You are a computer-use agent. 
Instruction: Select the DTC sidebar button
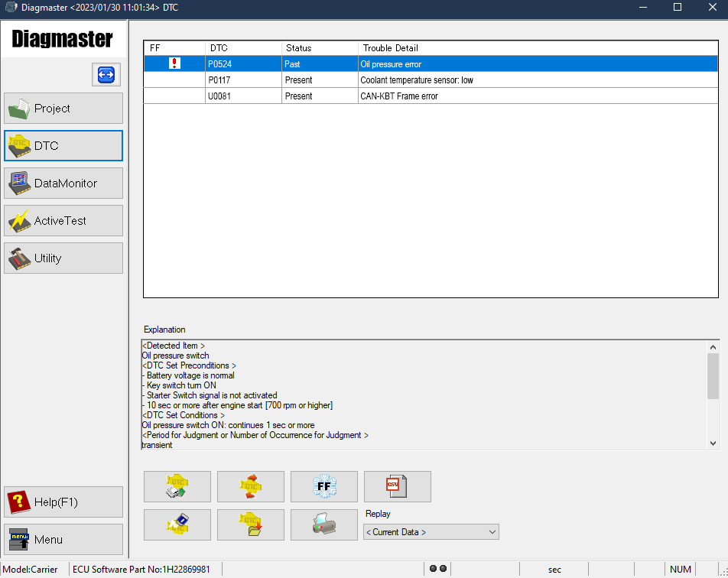pos(63,146)
